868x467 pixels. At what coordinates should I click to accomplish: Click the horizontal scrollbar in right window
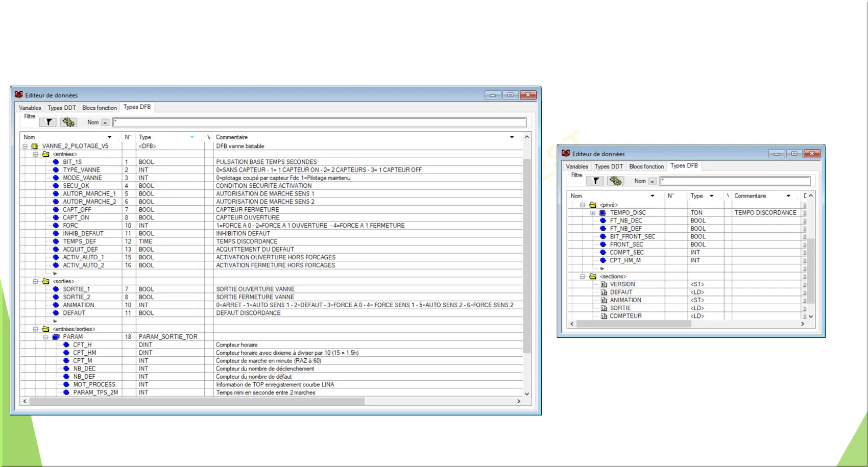tap(634, 324)
